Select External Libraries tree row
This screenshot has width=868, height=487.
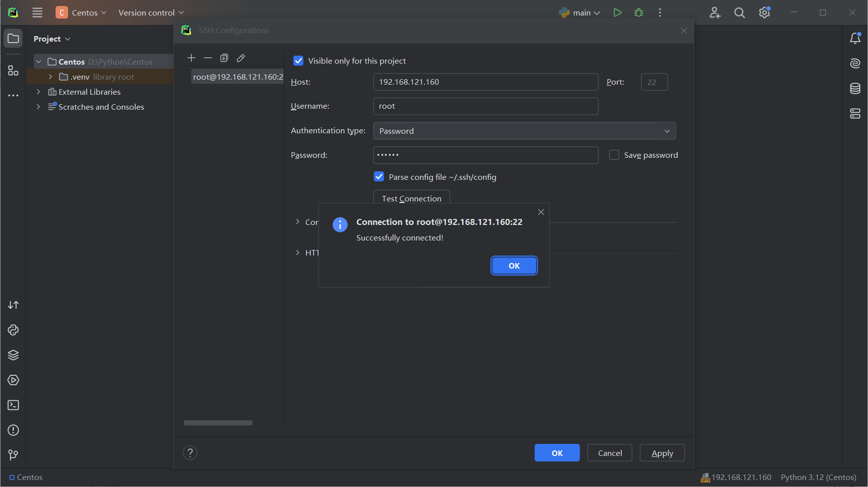tap(100, 92)
